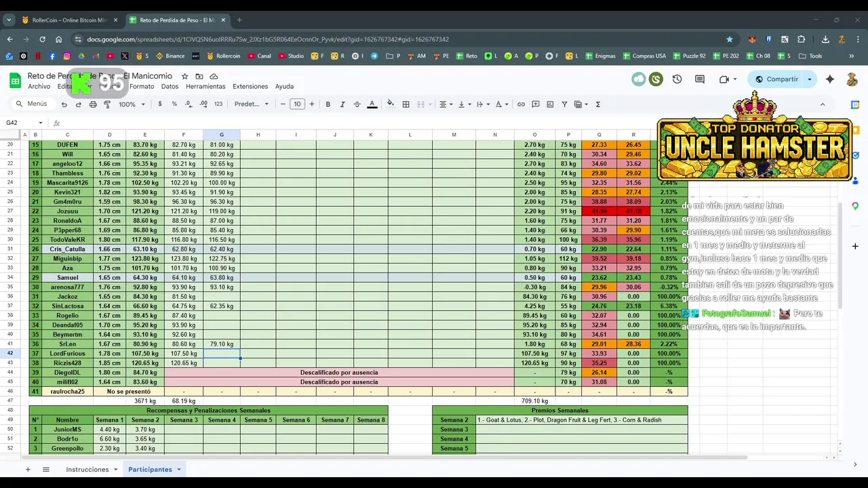Screen dimensions: 868x488
Task: Open the horizontal align dropdown
Action: pos(446,104)
